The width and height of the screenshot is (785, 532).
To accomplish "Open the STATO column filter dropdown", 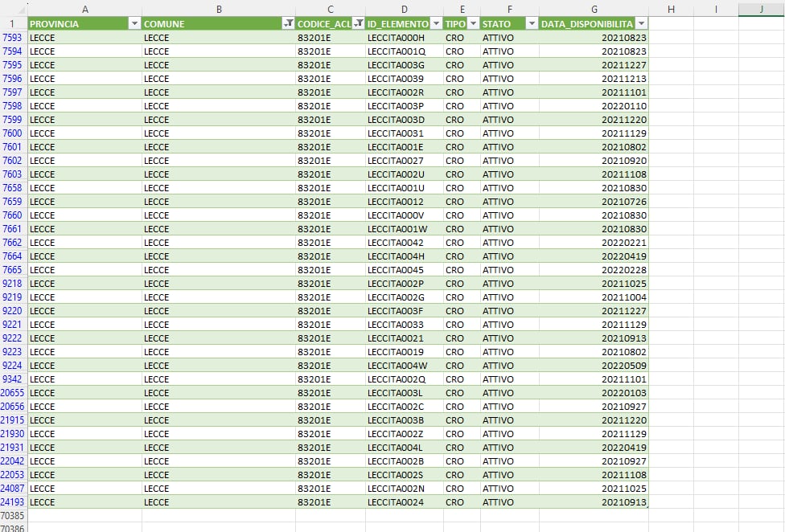I will click(532, 23).
